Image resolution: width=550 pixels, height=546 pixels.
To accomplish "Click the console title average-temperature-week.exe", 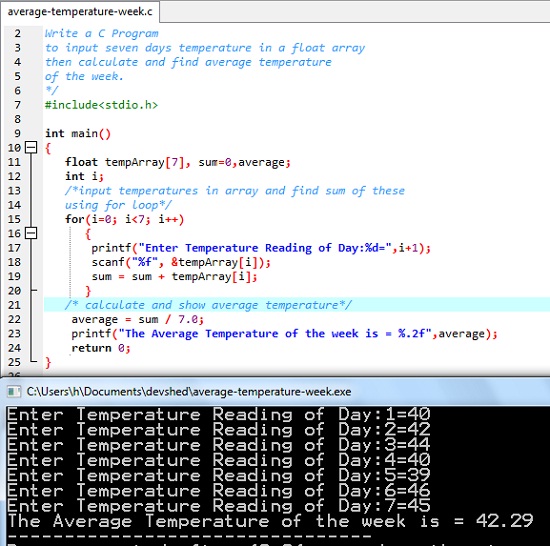I will (x=189, y=391).
